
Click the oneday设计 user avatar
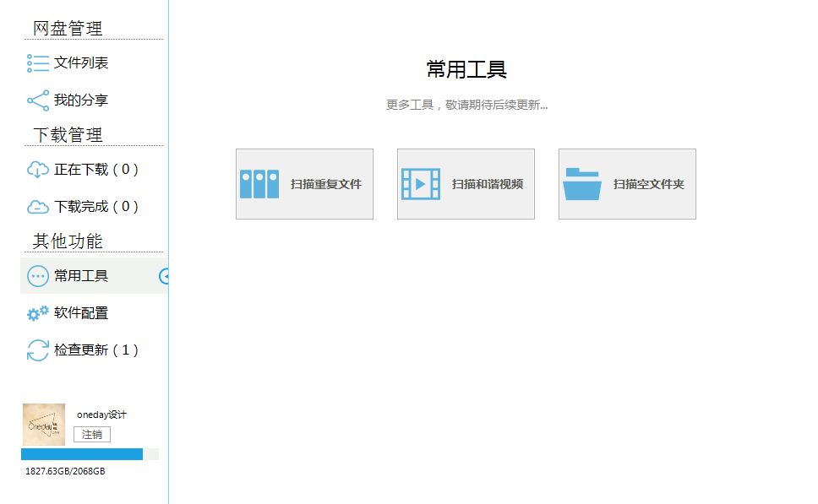(x=44, y=425)
